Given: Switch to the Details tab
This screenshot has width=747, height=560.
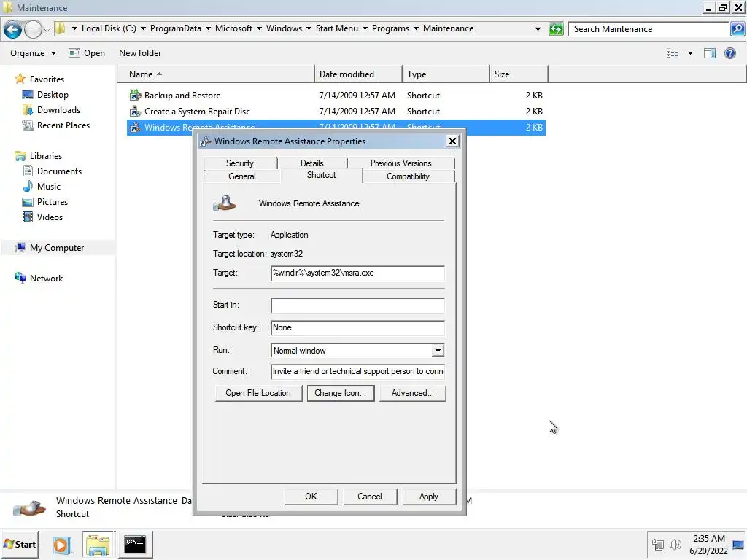Looking at the screenshot, I should pos(312,163).
